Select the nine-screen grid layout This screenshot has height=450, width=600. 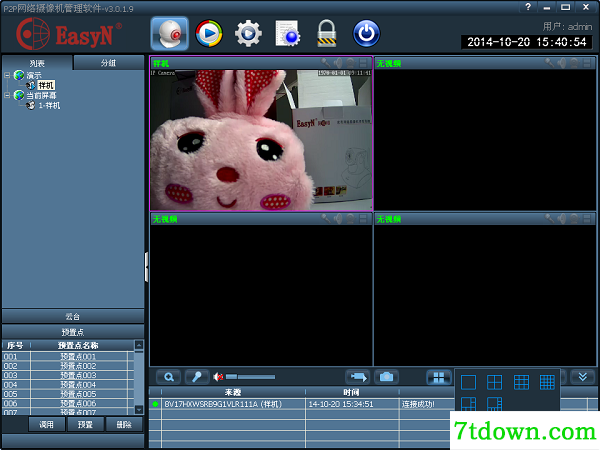521,382
